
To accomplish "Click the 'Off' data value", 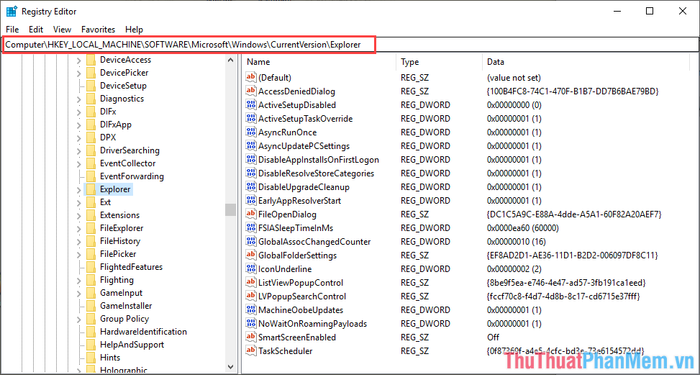I will click(x=493, y=337).
